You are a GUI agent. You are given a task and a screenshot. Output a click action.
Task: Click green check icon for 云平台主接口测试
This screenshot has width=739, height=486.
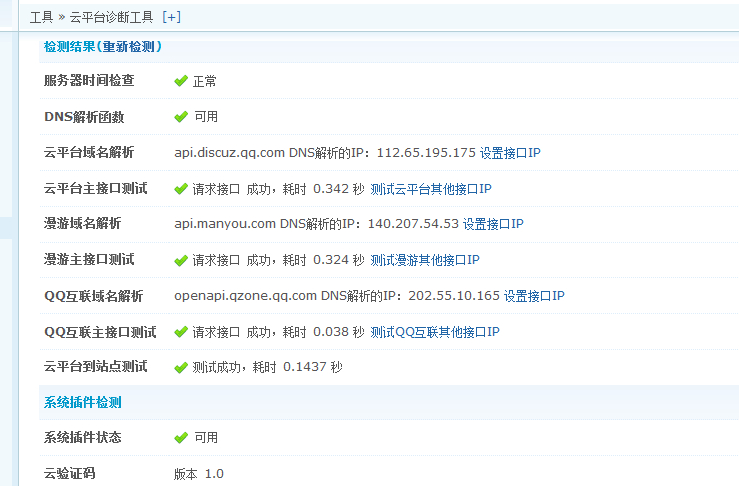tap(181, 189)
